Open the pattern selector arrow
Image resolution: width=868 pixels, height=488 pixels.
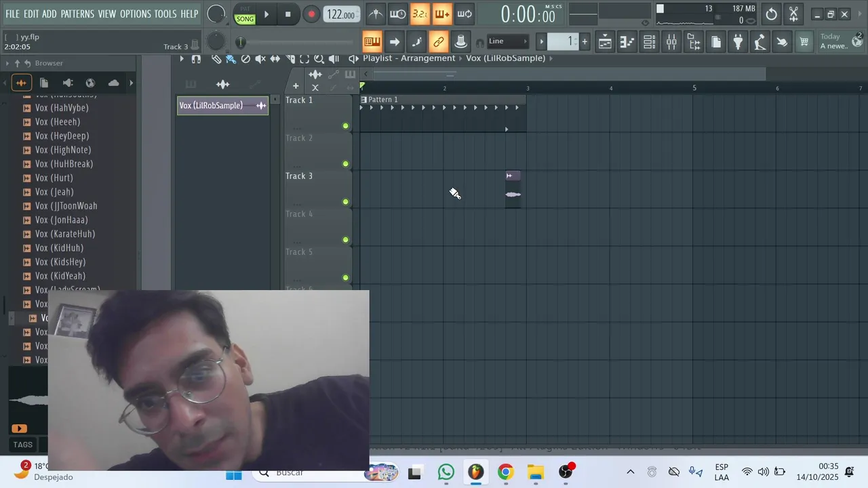[541, 42]
